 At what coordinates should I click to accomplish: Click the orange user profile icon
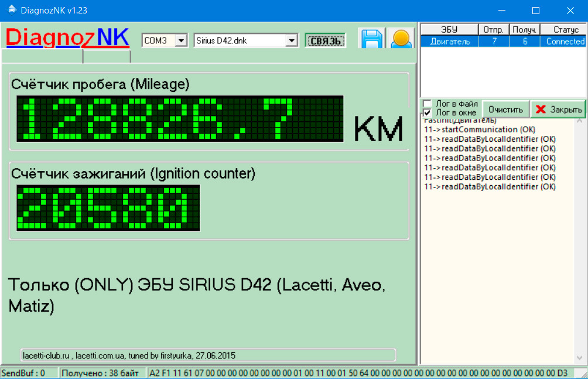pyautogui.click(x=401, y=39)
